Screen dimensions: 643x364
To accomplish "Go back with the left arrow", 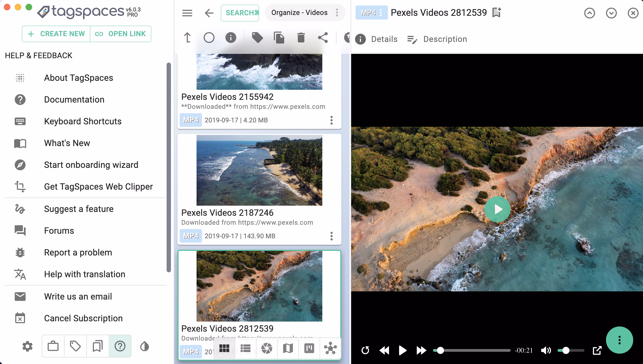I will pyautogui.click(x=209, y=13).
